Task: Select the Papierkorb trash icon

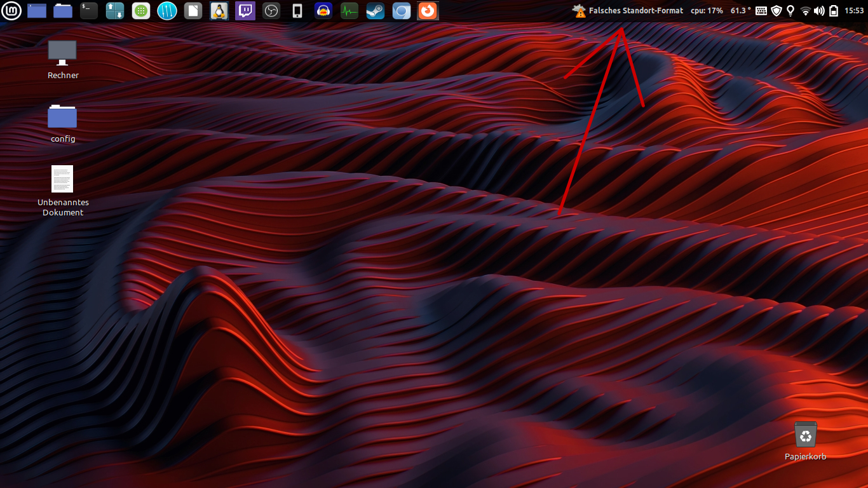Action: [805, 440]
